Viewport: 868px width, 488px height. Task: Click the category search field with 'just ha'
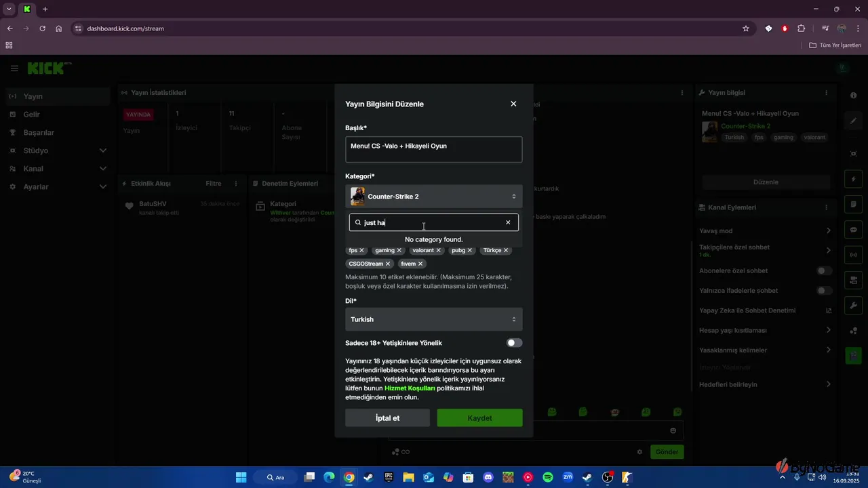[x=434, y=222]
